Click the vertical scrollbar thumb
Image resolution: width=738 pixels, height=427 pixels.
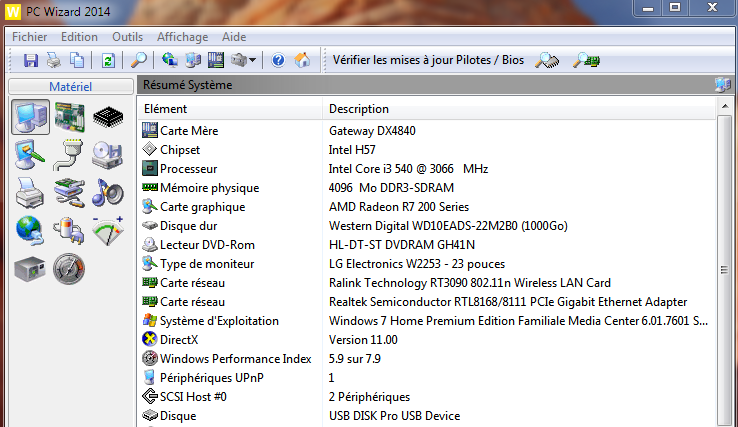(x=725, y=269)
